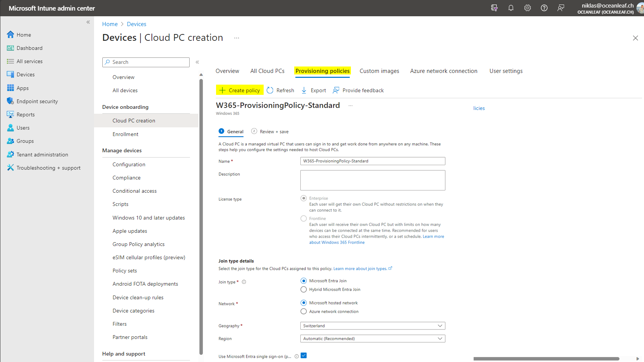Toggle the Microsoft Entra single sign-on checkbox
Screen dimensions: 644x362
coord(304,356)
